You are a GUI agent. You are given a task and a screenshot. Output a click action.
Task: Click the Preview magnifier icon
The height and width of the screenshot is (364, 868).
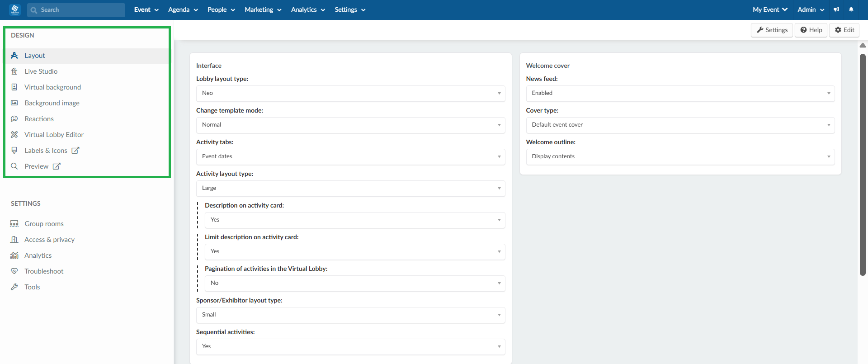click(14, 166)
